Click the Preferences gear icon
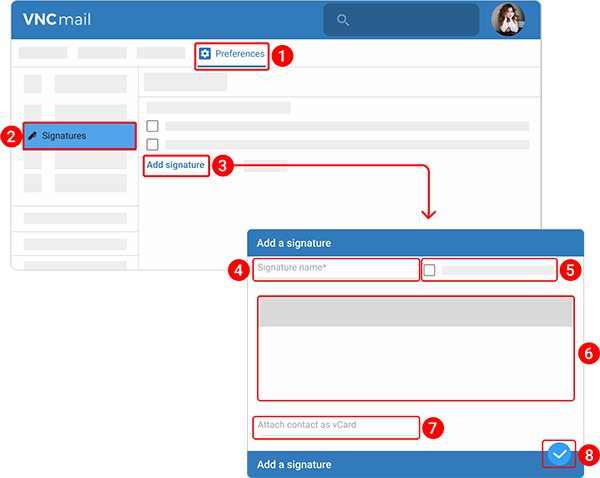This screenshot has height=478, width=600. [205, 53]
